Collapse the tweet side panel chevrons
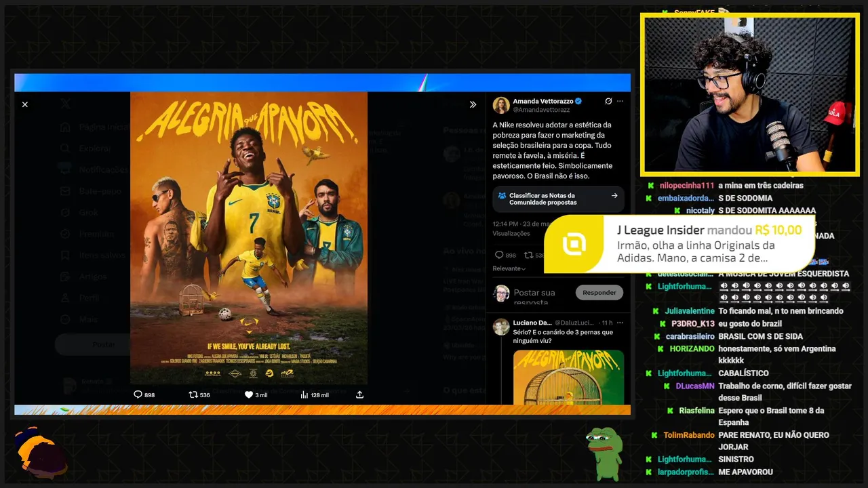868x488 pixels. [473, 104]
